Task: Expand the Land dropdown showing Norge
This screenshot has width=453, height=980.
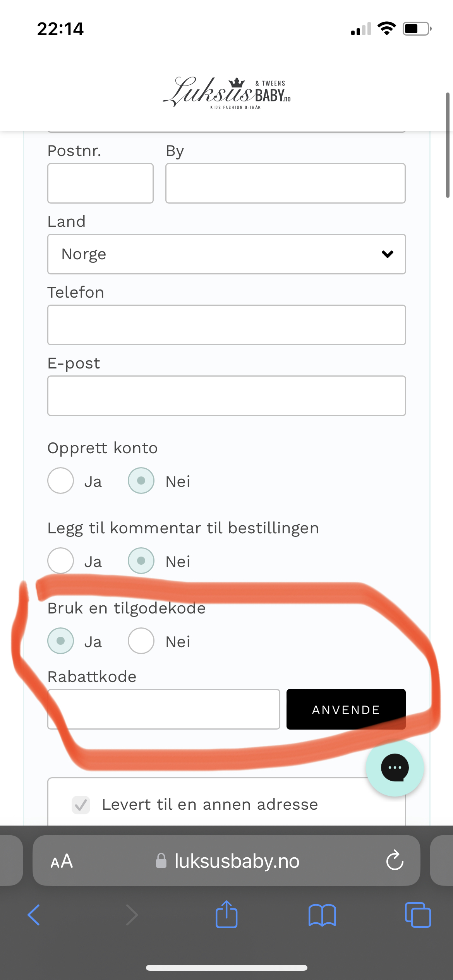Action: coord(226,254)
